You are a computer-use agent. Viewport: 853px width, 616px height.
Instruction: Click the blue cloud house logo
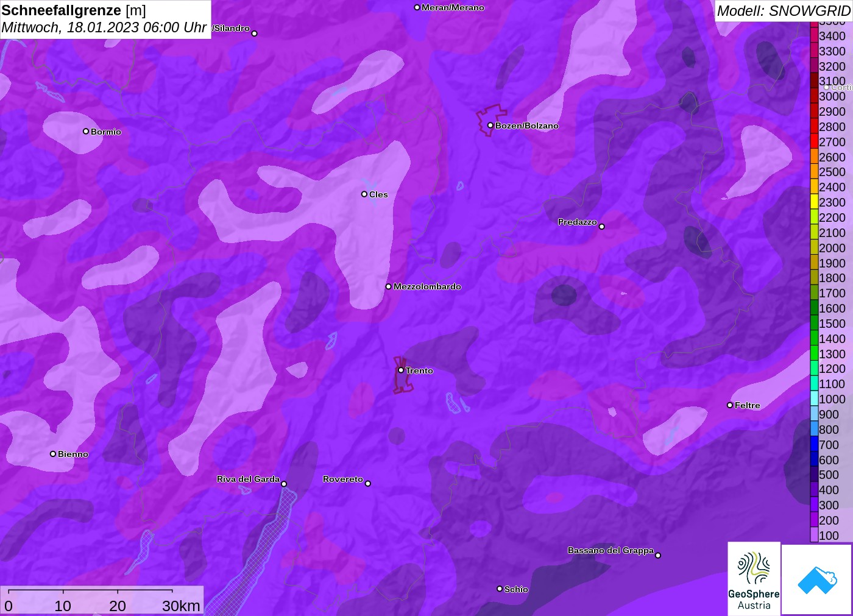[817, 580]
